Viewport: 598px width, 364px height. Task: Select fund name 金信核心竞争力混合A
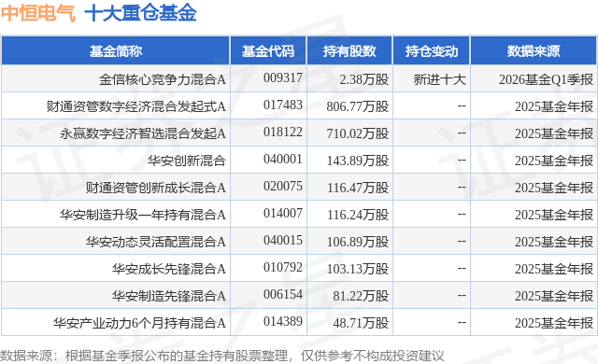pyautogui.click(x=163, y=79)
